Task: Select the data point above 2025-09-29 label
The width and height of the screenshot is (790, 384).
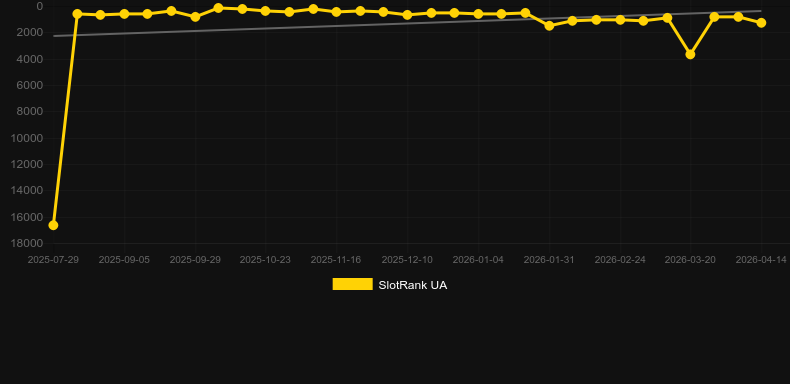Action: click(195, 17)
